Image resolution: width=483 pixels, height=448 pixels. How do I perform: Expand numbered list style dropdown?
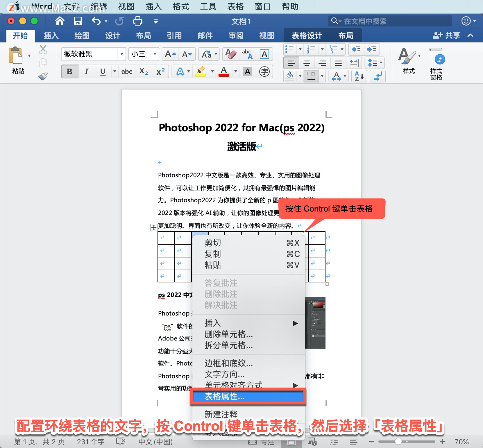pyautogui.click(x=322, y=49)
